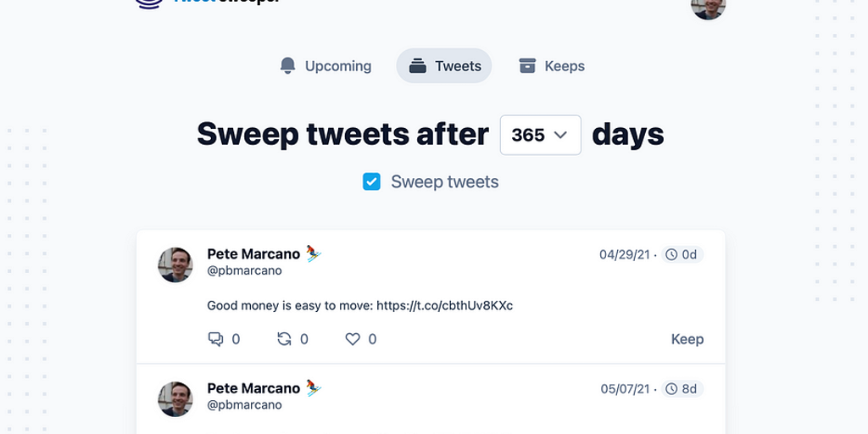Image resolution: width=868 pixels, height=434 pixels.
Task: Click the 04/29/21 tweet date
Action: coord(625,254)
